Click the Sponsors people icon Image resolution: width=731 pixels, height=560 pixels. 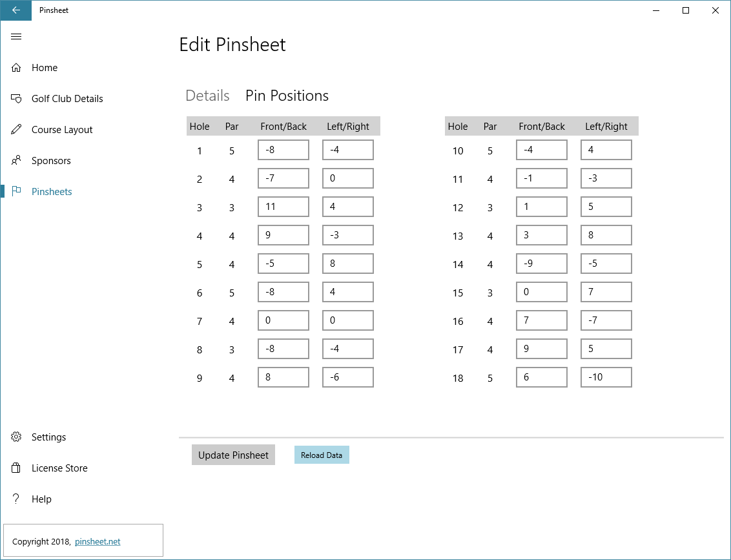click(x=16, y=161)
